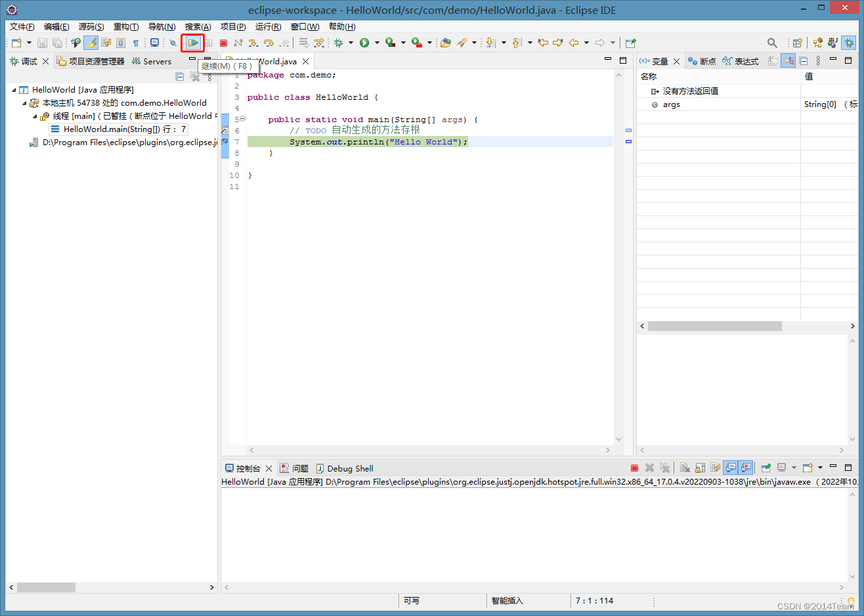
Task: Open the 运行(R) menu
Action: click(268, 27)
